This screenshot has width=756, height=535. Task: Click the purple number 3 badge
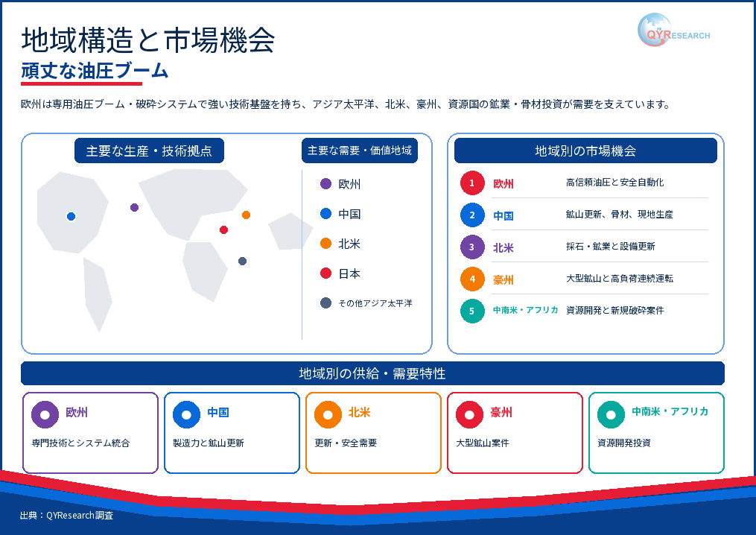(x=472, y=247)
